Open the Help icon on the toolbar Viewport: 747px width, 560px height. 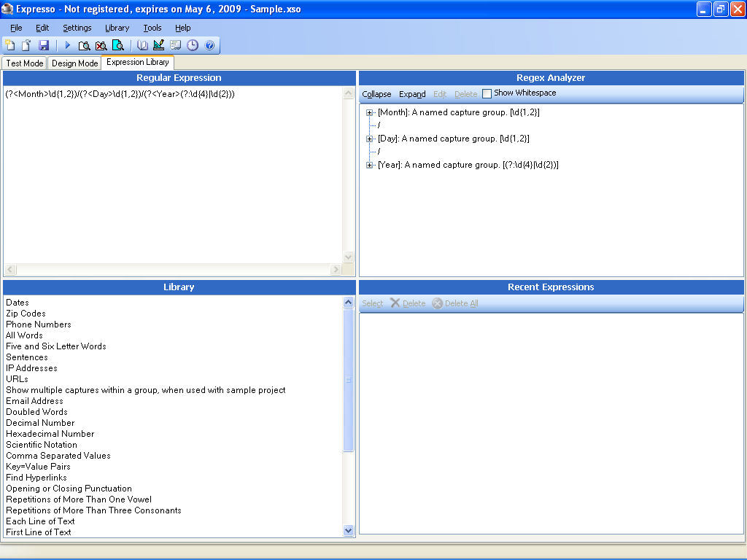[x=209, y=44]
